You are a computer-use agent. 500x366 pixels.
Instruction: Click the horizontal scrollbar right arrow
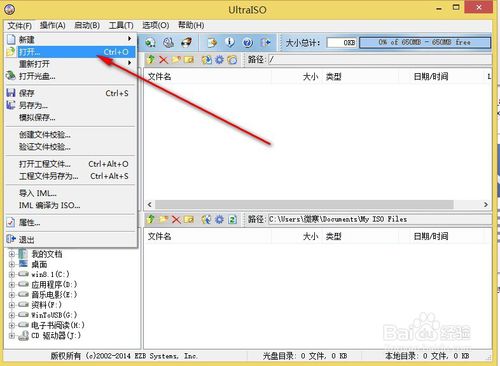pyautogui.click(x=486, y=204)
